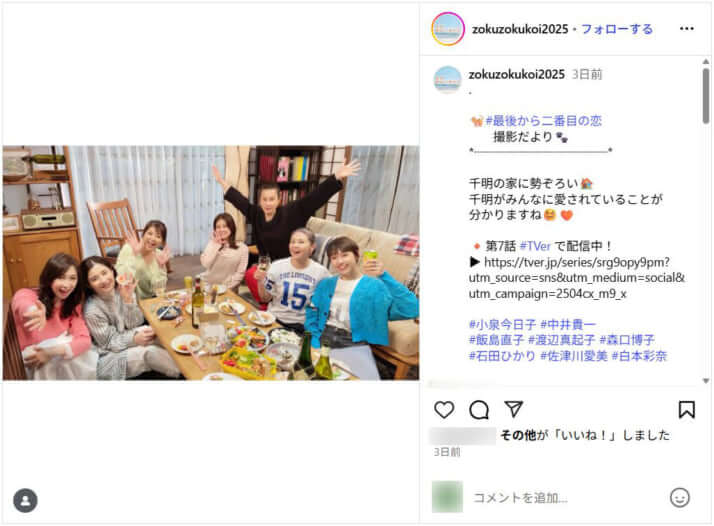
Task: Open the #TVer hashtag link
Action: pos(535,246)
